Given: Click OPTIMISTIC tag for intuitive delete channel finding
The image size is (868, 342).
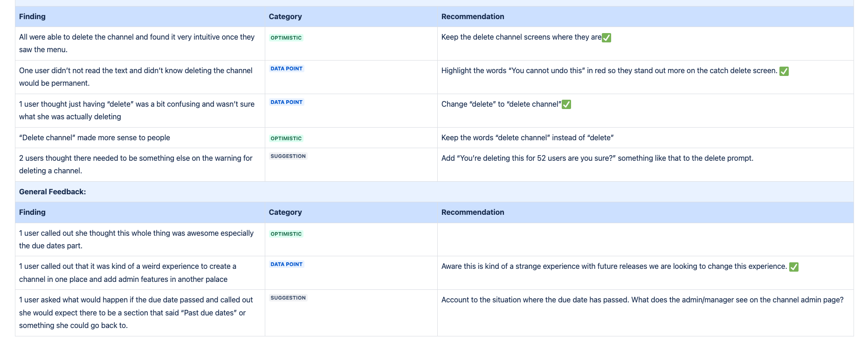Looking at the screenshot, I should tap(286, 38).
